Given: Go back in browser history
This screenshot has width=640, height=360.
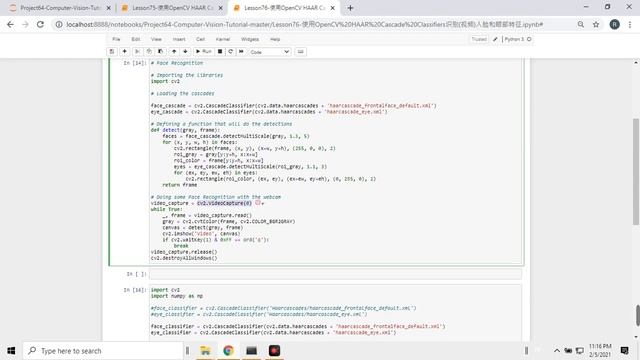Looking at the screenshot, I should [x=10, y=24].
